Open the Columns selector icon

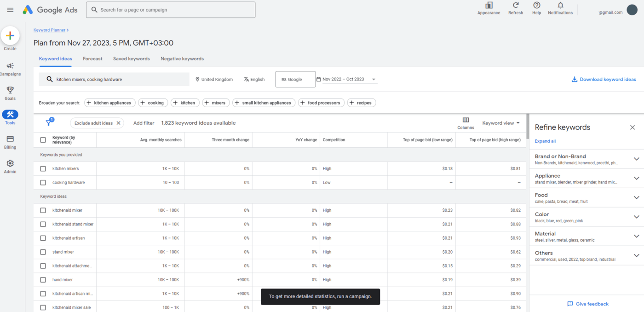coord(466,120)
